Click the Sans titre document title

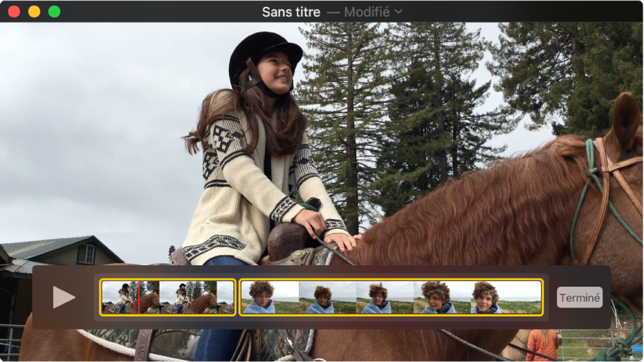click(291, 12)
